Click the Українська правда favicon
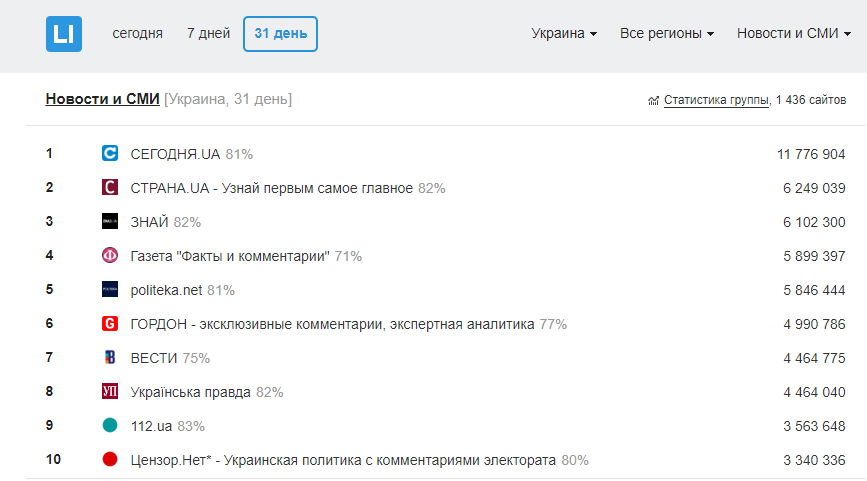This screenshot has width=867, height=481. click(110, 392)
